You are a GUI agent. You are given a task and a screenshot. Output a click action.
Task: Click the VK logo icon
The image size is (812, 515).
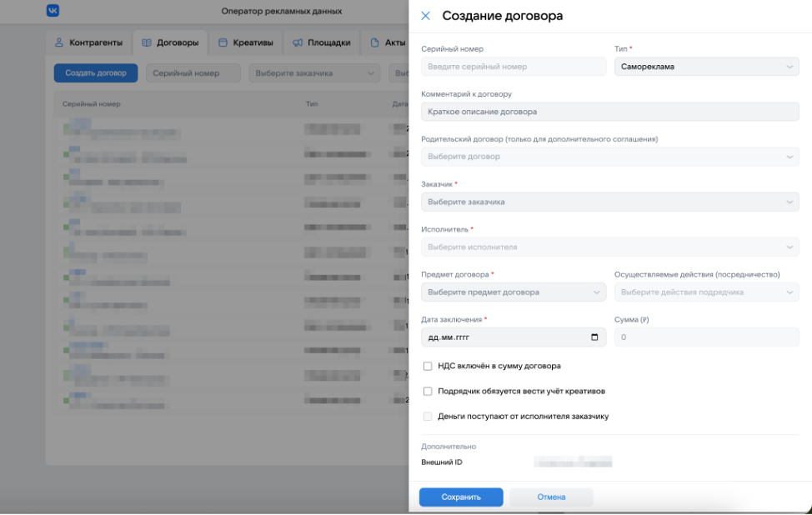pos(53,11)
